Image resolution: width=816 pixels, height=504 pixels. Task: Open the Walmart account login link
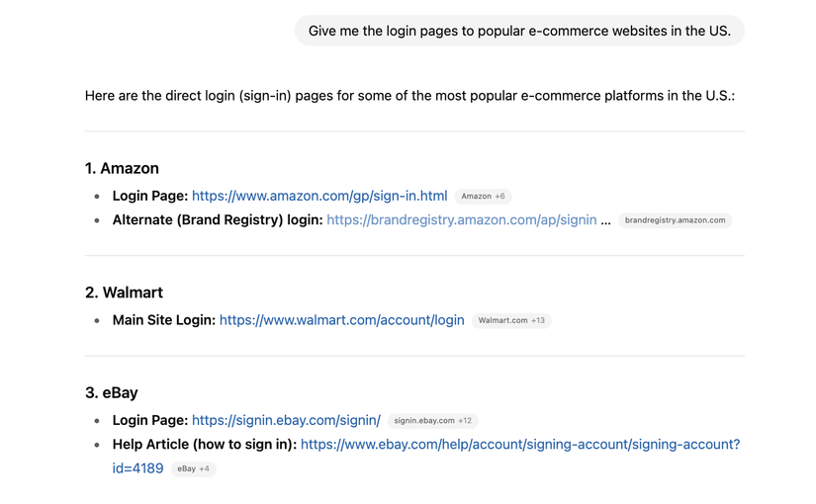point(341,320)
